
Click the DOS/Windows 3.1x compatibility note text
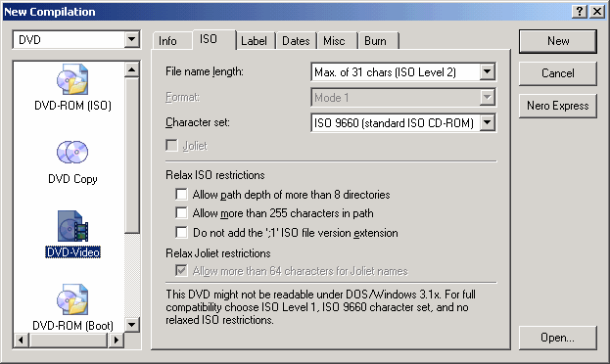(321, 307)
